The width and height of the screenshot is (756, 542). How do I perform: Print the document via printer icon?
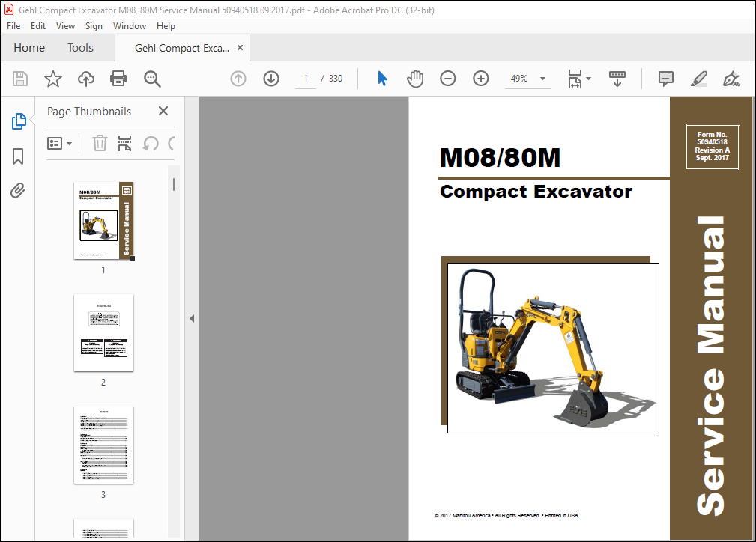(118, 78)
